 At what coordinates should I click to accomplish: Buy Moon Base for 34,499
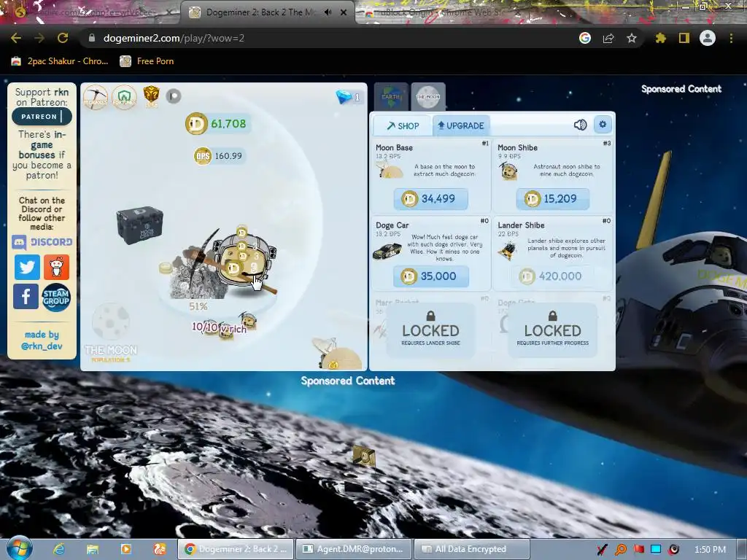point(430,198)
